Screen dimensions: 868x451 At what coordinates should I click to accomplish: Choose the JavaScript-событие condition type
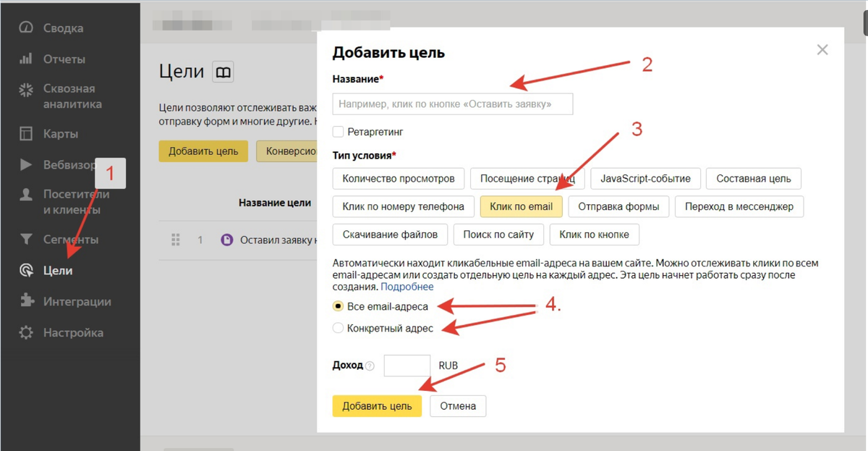pos(645,178)
